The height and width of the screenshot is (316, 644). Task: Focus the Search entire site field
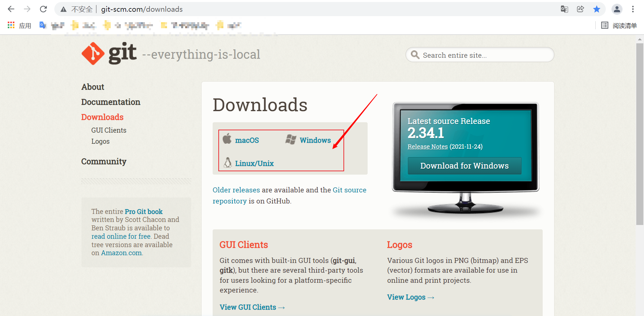click(480, 55)
